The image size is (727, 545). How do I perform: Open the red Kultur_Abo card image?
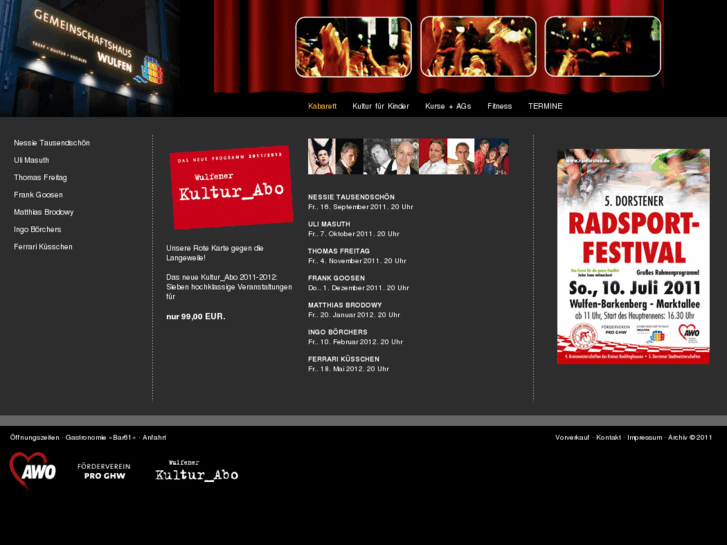pyautogui.click(x=231, y=187)
